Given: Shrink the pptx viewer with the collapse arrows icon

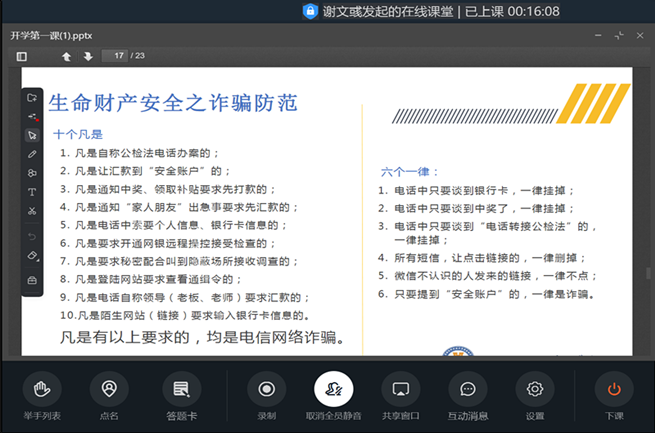Looking at the screenshot, I should pyautogui.click(x=619, y=35).
